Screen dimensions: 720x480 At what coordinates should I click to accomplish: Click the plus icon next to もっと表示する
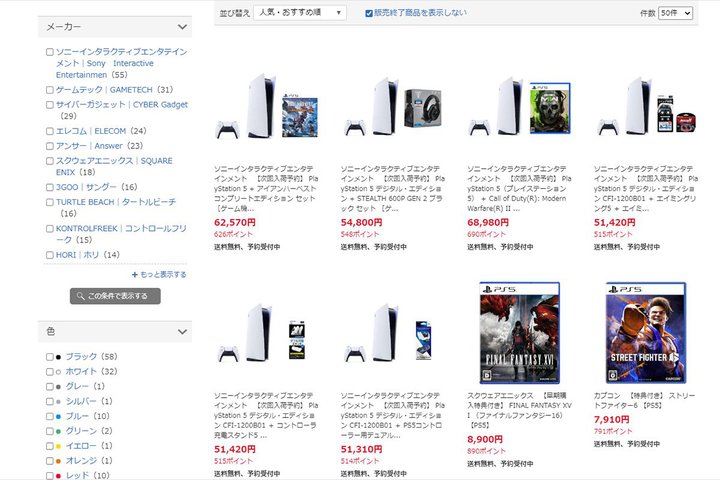[135, 275]
